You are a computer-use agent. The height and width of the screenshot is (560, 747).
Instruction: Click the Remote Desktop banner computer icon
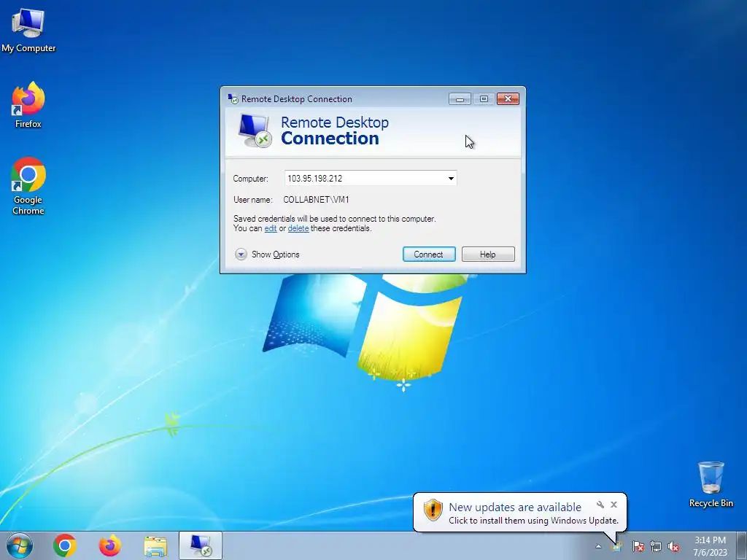coord(255,131)
